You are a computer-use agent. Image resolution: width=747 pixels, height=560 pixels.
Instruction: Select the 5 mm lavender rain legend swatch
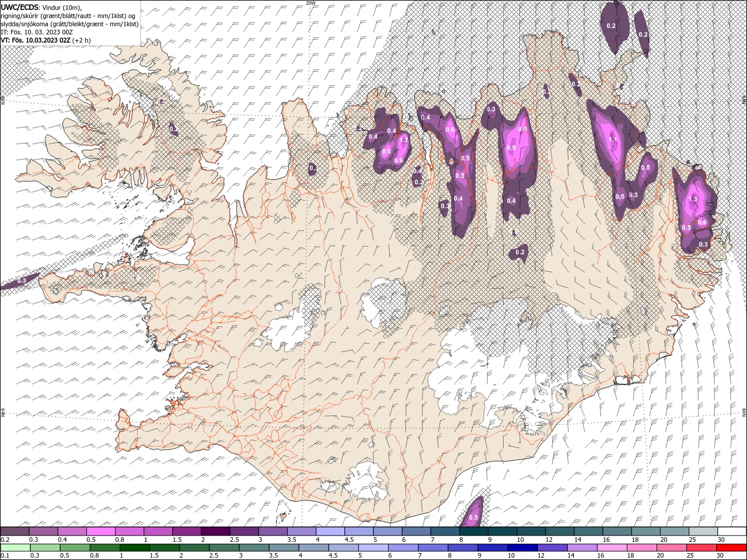[373, 548]
